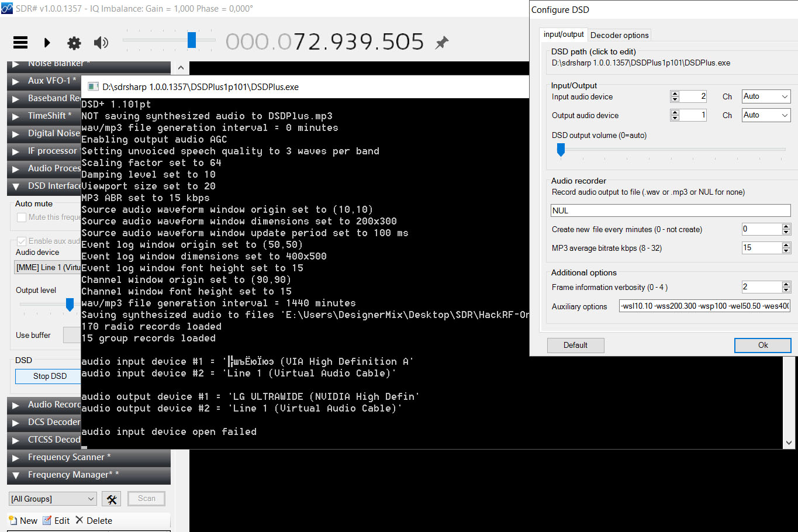Open Output audio device Ch dropdown
Viewport: 798px width, 532px height.
pyautogui.click(x=766, y=115)
